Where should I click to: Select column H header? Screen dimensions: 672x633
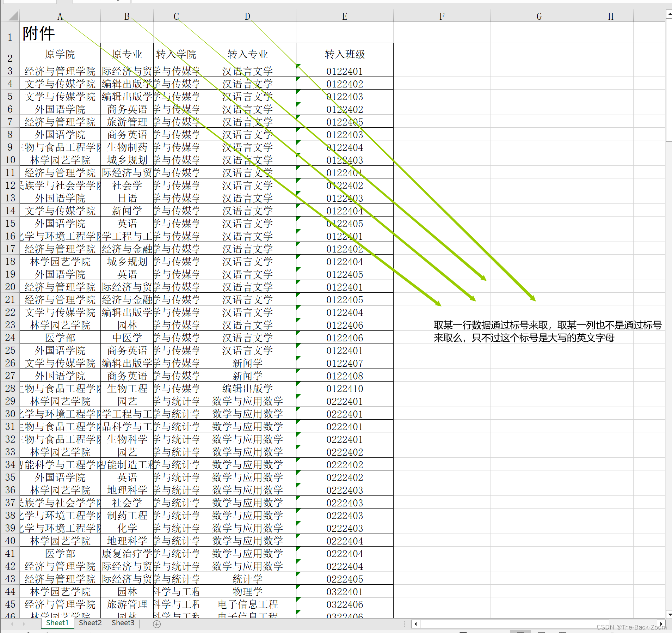click(x=611, y=16)
